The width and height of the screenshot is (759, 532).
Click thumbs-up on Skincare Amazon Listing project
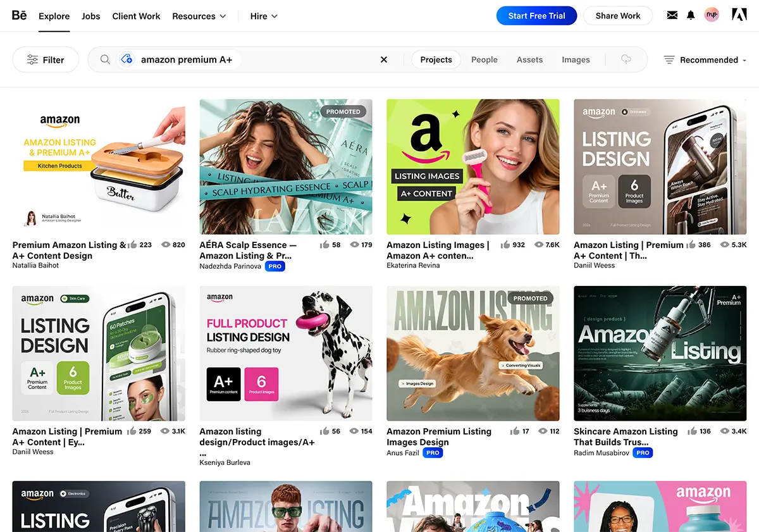click(x=693, y=431)
